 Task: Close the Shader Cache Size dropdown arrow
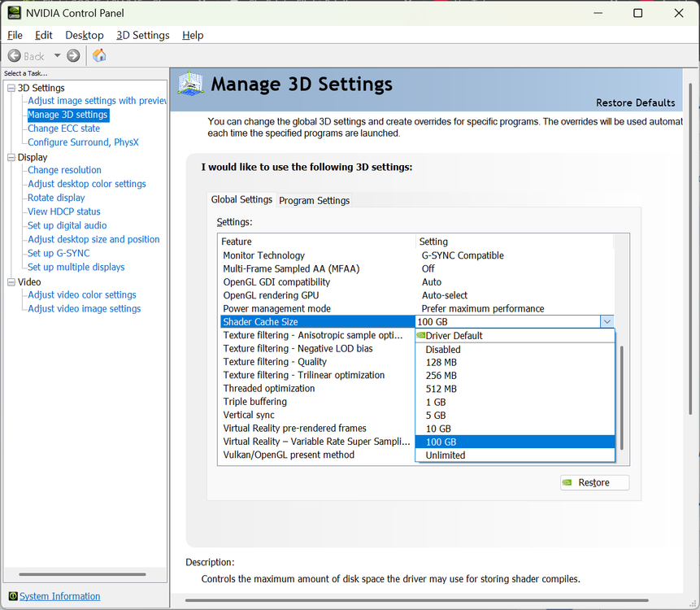coord(607,321)
